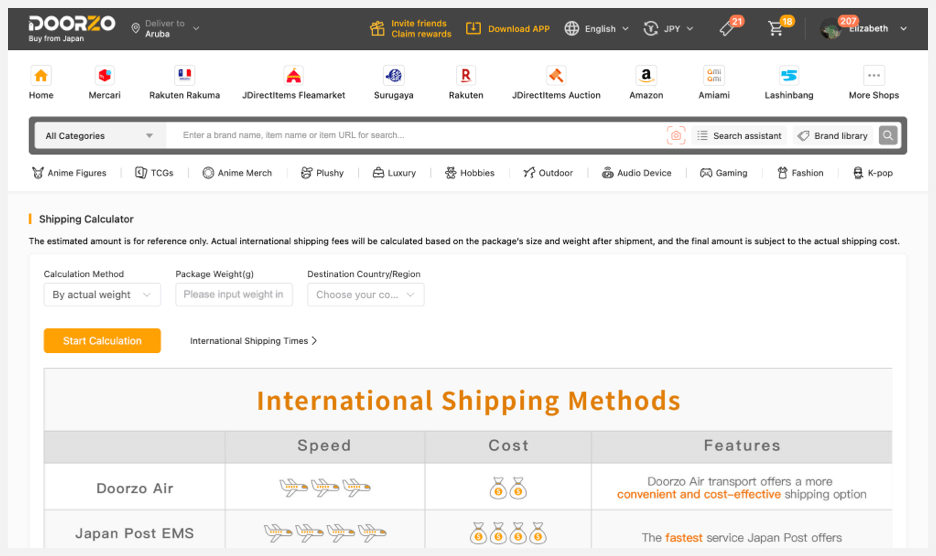Click the Download APP icon

473,28
